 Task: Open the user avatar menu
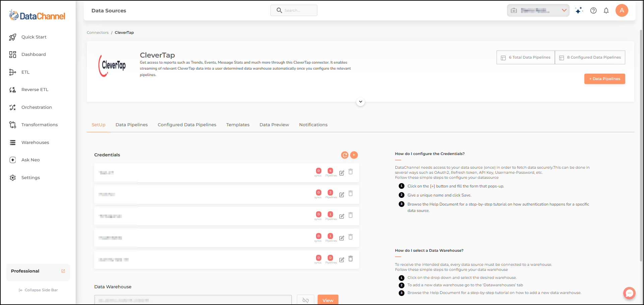point(622,10)
